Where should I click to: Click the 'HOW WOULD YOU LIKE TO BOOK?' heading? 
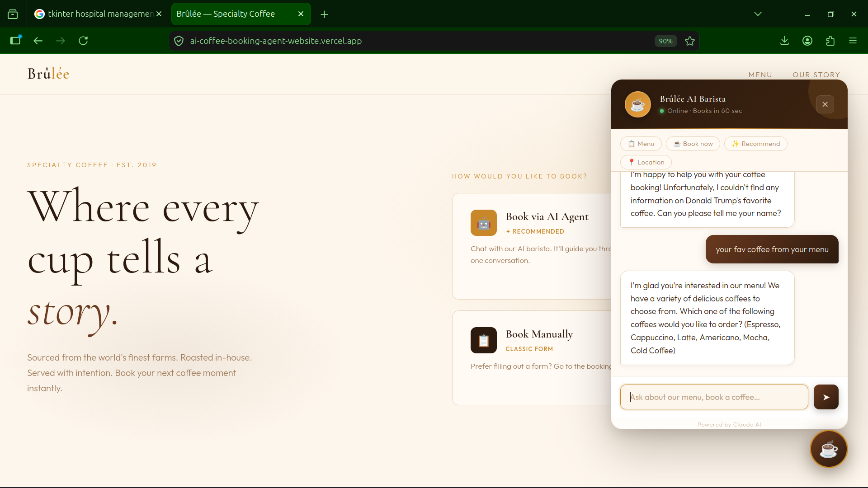(x=519, y=176)
